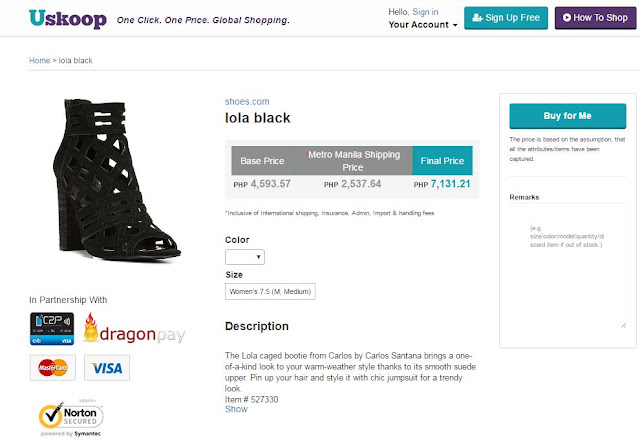Click the Dragonpay partner logo
The height and width of the screenshot is (440, 640).
134,329
